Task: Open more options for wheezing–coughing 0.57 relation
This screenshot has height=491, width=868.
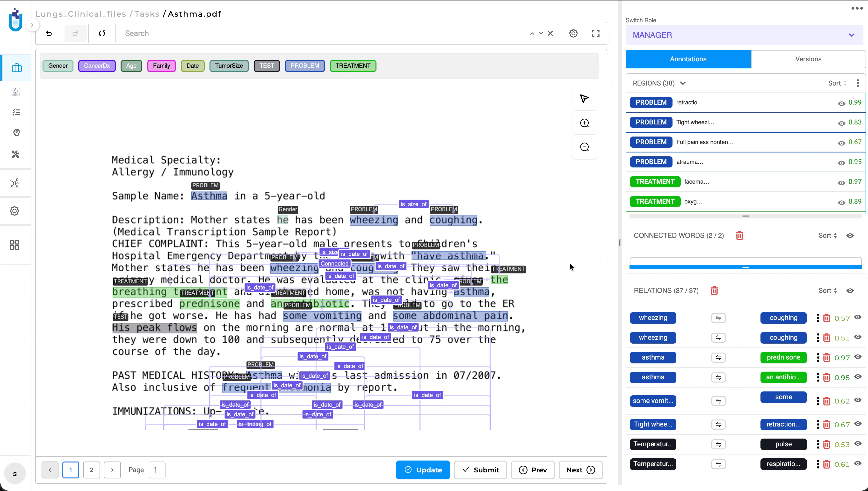Action: (818, 318)
